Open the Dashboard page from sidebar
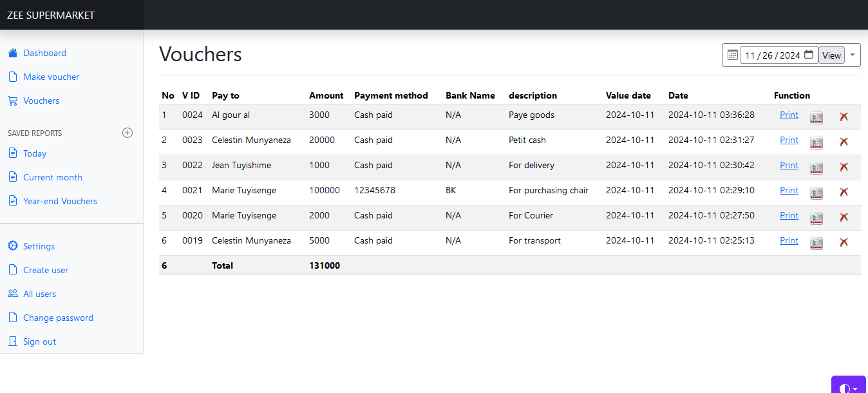868x393 pixels. (44, 53)
